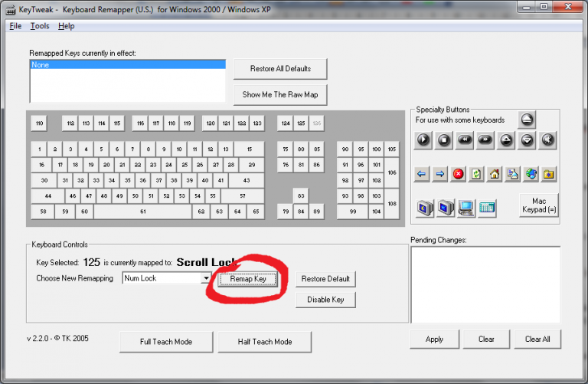Choose the Calculator specialty button

(487, 206)
